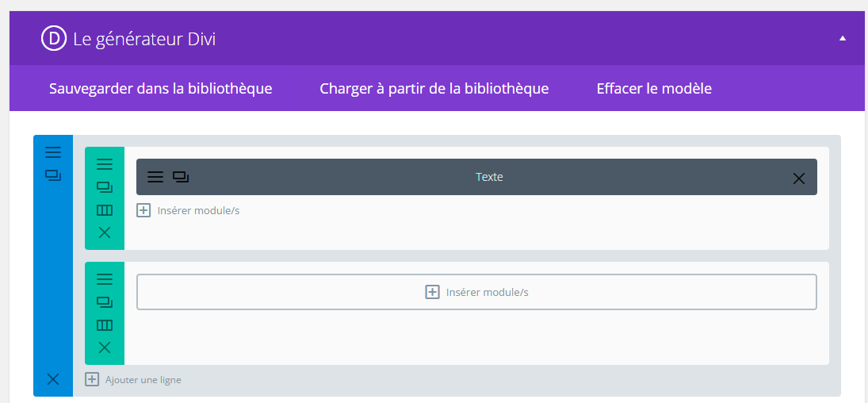Delete the blue section with X icon
Viewport: 868px width, 403px height.
pos(53,379)
